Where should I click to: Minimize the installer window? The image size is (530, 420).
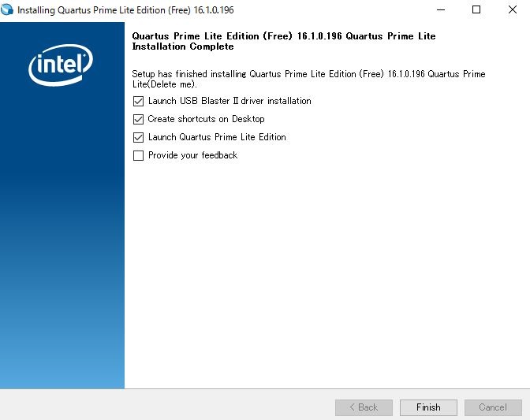[441, 9]
